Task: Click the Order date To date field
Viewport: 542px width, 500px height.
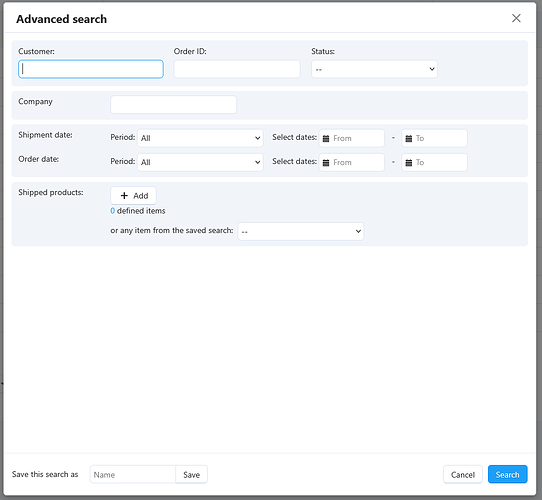Action: [x=434, y=162]
